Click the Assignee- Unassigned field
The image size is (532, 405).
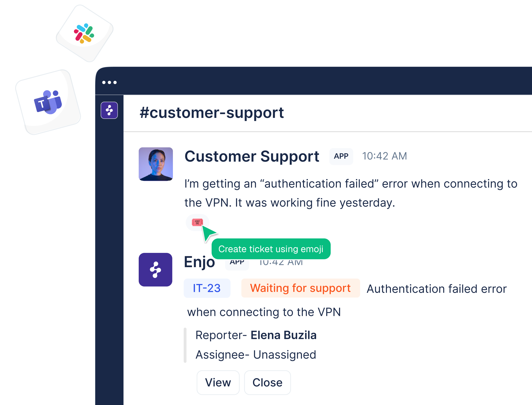pyautogui.click(x=256, y=355)
